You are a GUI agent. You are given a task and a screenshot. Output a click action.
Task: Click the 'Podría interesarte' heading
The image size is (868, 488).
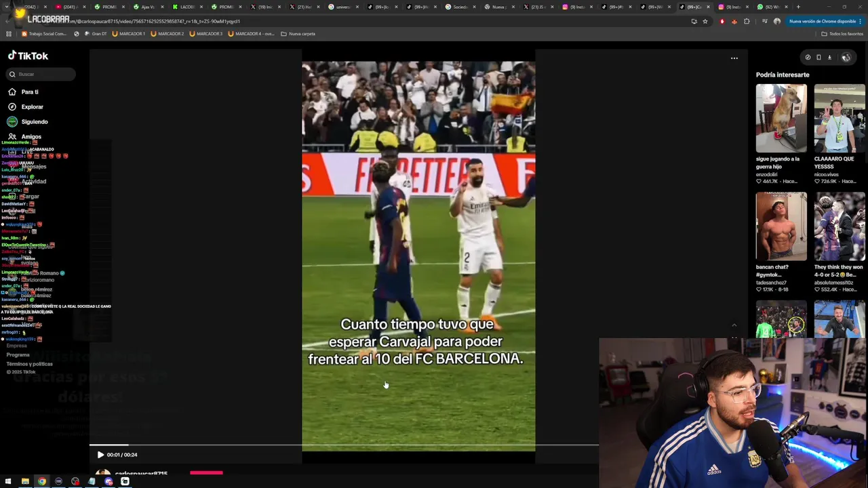[783, 75]
